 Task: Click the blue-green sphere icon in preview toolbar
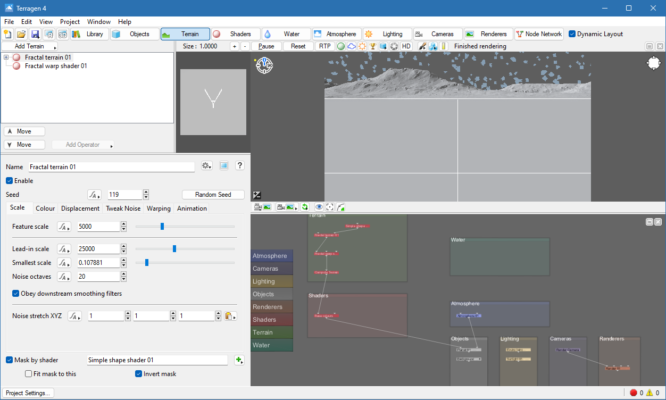341,46
